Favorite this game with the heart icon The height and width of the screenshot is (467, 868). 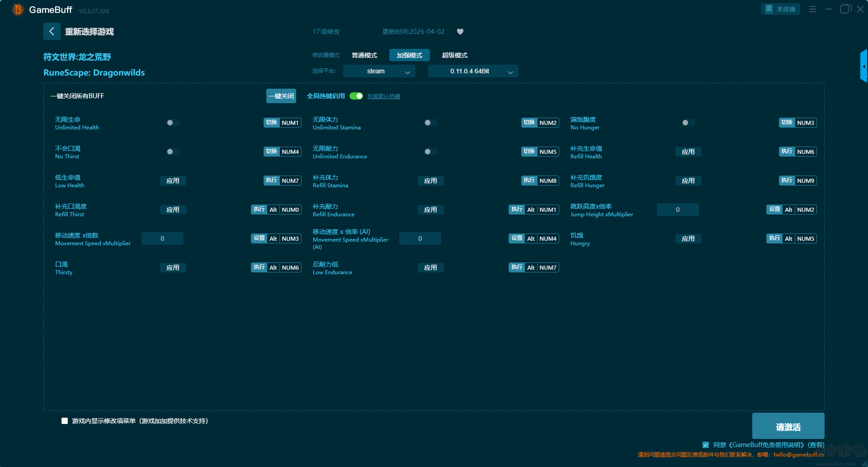pos(460,32)
